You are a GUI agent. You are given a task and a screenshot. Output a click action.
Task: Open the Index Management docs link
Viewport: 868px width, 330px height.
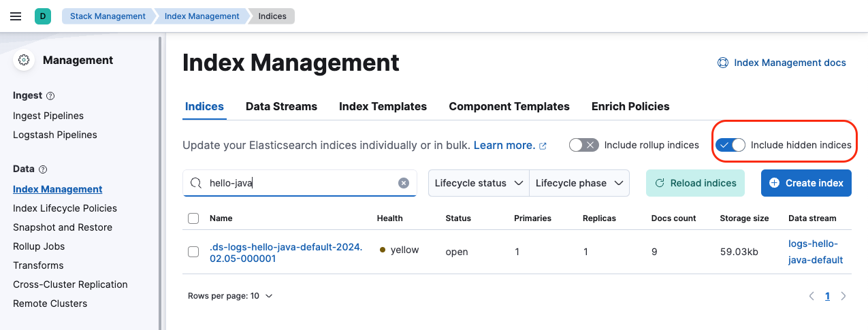point(782,63)
